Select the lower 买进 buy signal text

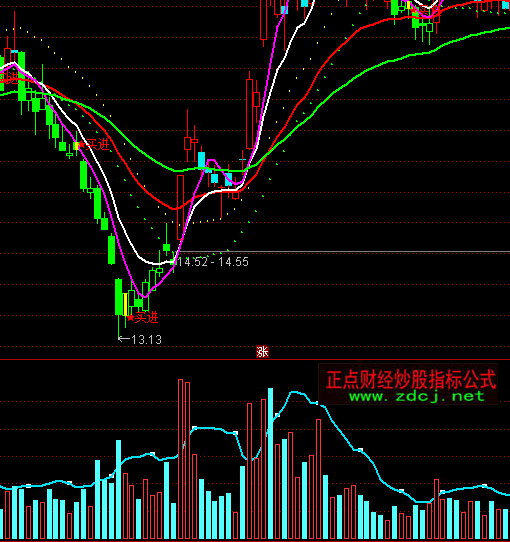[147, 317]
